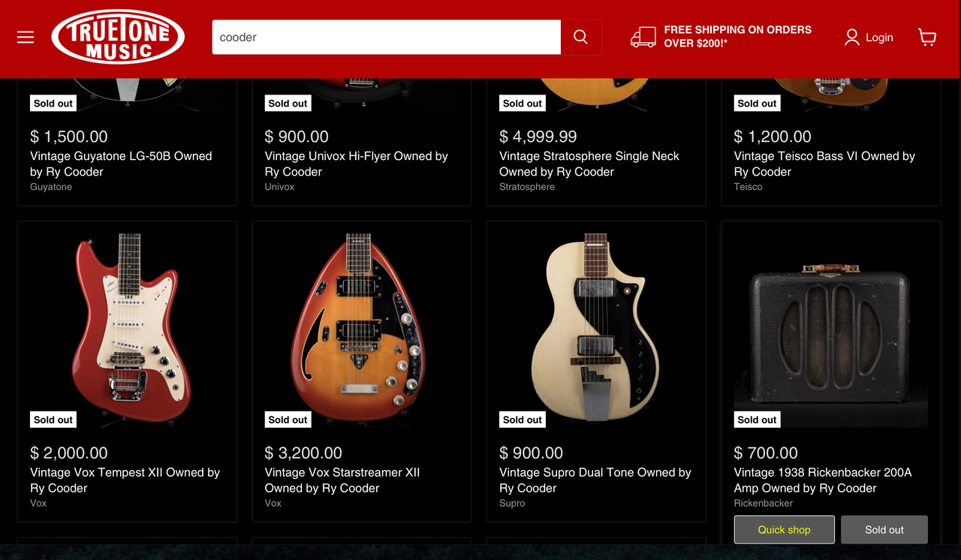Click the Rickenbacker vendor name
The height and width of the screenshot is (560, 961).
[764, 504]
